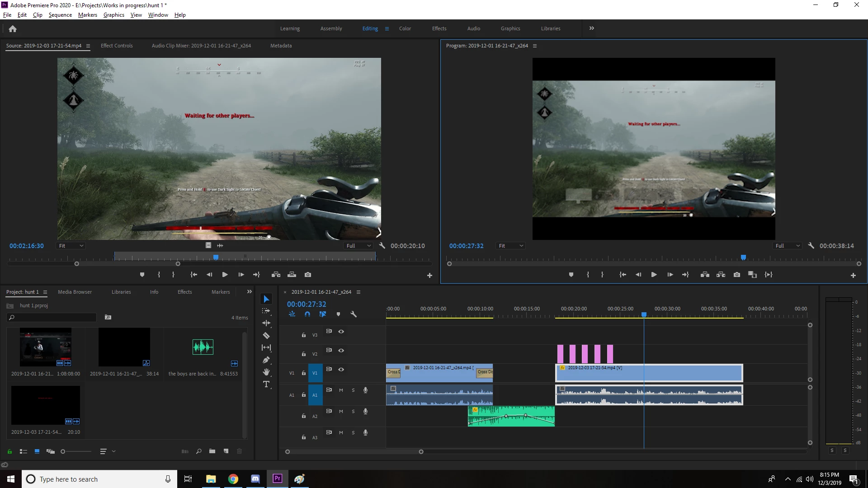Viewport: 868px width, 488px height.
Task: Toggle V2 track output eye
Action: 341,351
